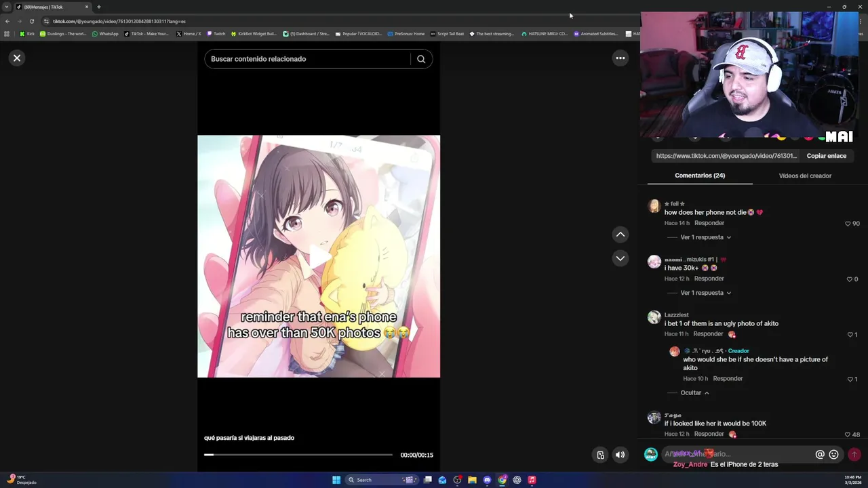The image size is (868, 488).
Task: Toggle the video volume speaker icon
Action: point(620,455)
